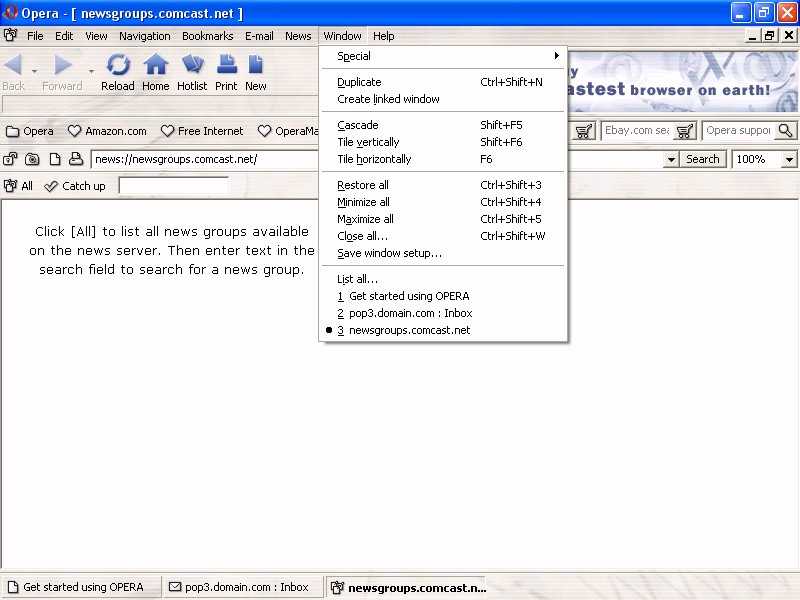Image resolution: width=800 pixels, height=600 pixels.
Task: Open the 100% zoom dropdown
Action: click(x=789, y=159)
